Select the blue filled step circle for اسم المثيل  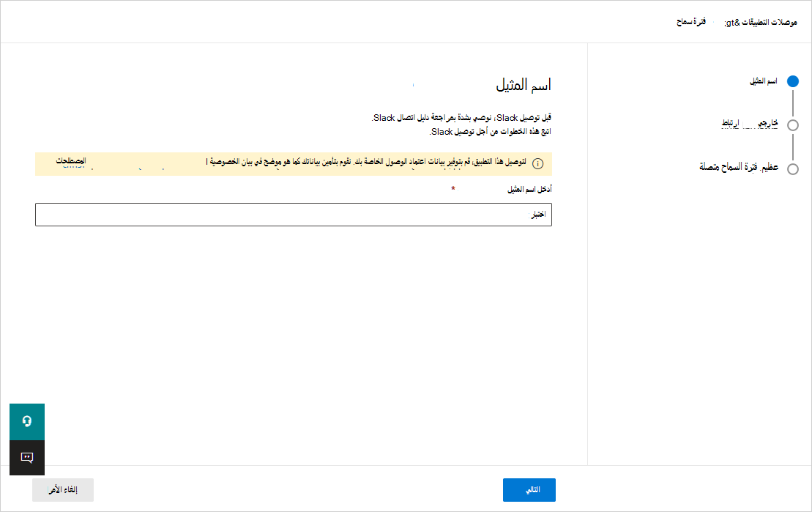794,81
